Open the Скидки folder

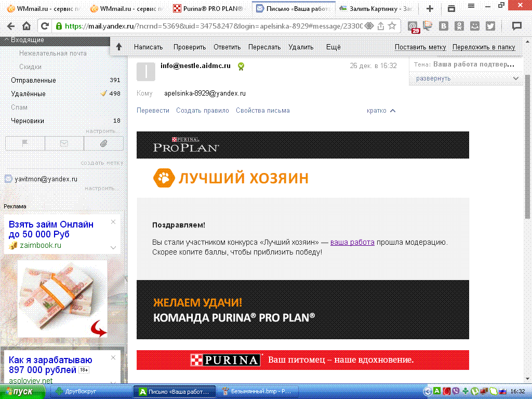pos(30,67)
